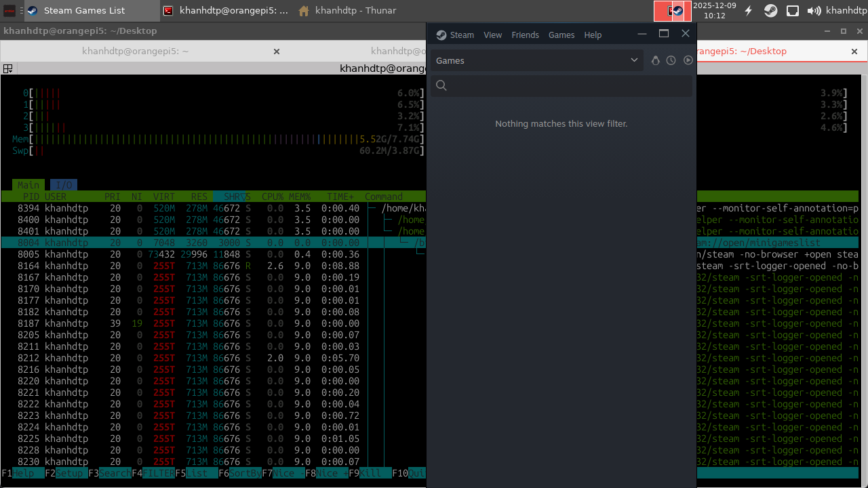Open the Friends menu

(x=525, y=35)
